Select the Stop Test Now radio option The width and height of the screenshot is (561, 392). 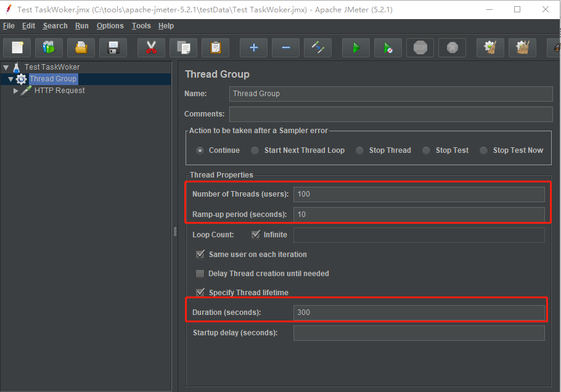[x=483, y=150]
